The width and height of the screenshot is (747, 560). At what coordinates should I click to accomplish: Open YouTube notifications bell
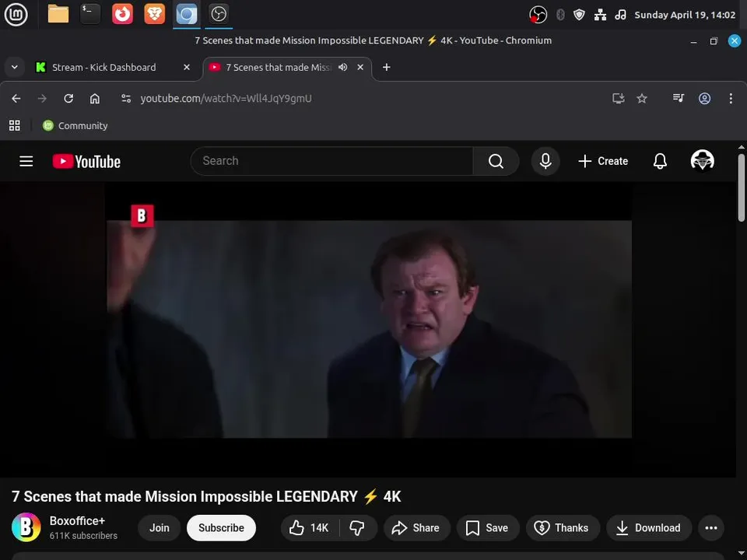point(660,161)
